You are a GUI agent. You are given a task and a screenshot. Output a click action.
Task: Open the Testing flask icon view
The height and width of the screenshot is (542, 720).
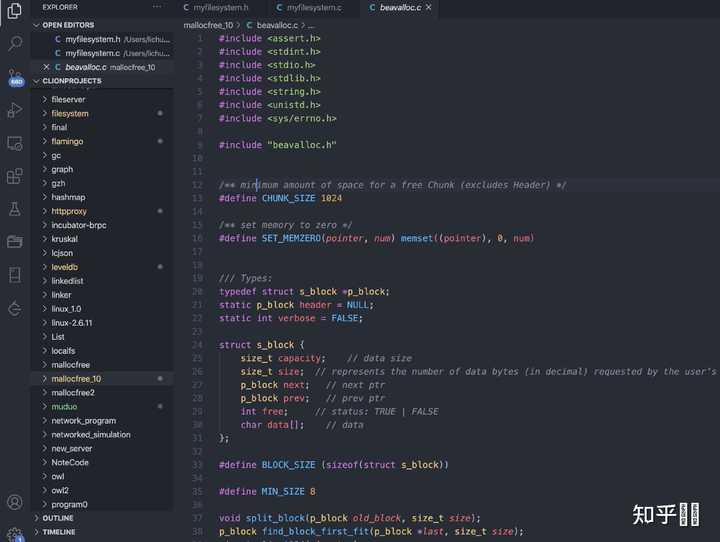point(15,209)
